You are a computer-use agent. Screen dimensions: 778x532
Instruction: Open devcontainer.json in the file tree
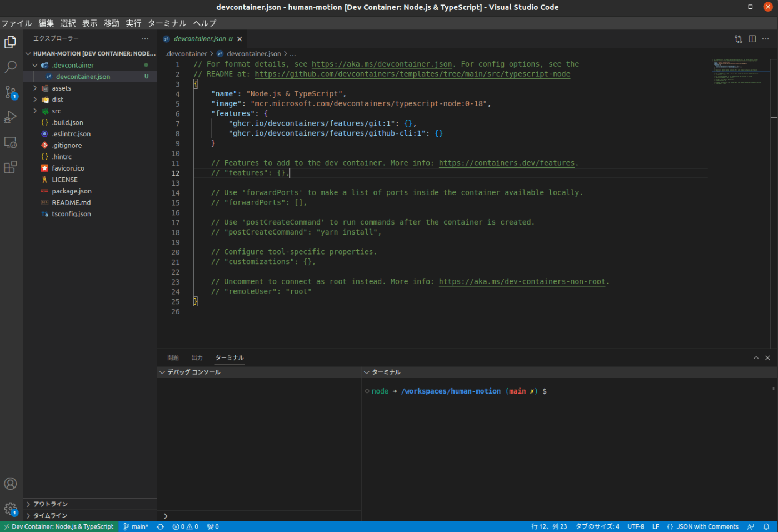coord(90,77)
